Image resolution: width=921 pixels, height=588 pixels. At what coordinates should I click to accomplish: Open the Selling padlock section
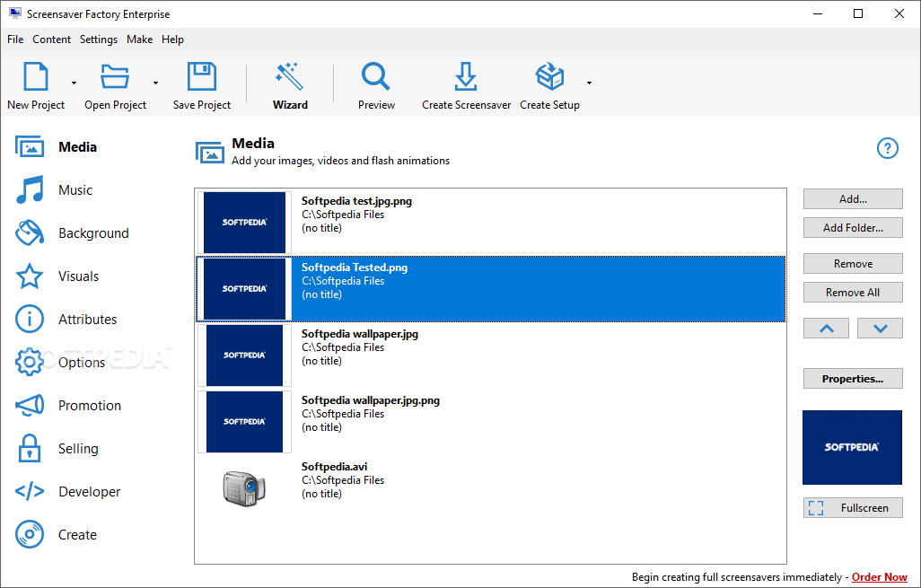30,448
